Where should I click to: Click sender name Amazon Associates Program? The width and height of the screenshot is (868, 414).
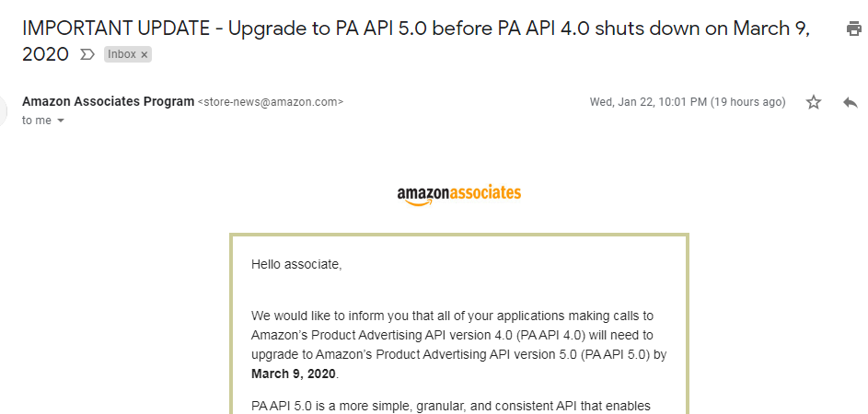(108, 102)
